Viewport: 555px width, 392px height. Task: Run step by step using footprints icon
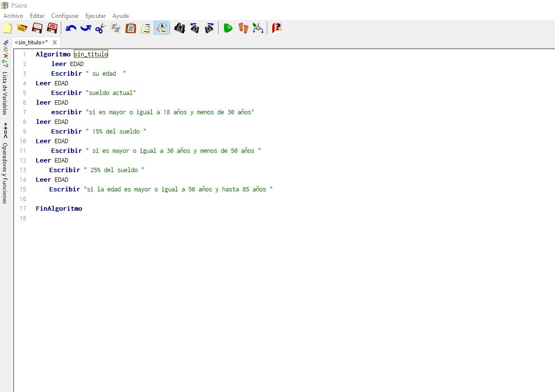point(243,28)
